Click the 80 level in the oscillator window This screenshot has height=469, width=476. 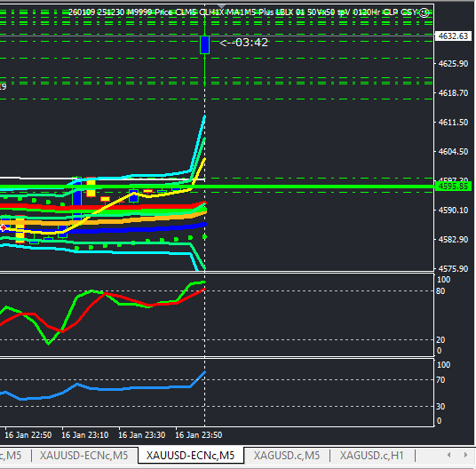click(x=440, y=291)
